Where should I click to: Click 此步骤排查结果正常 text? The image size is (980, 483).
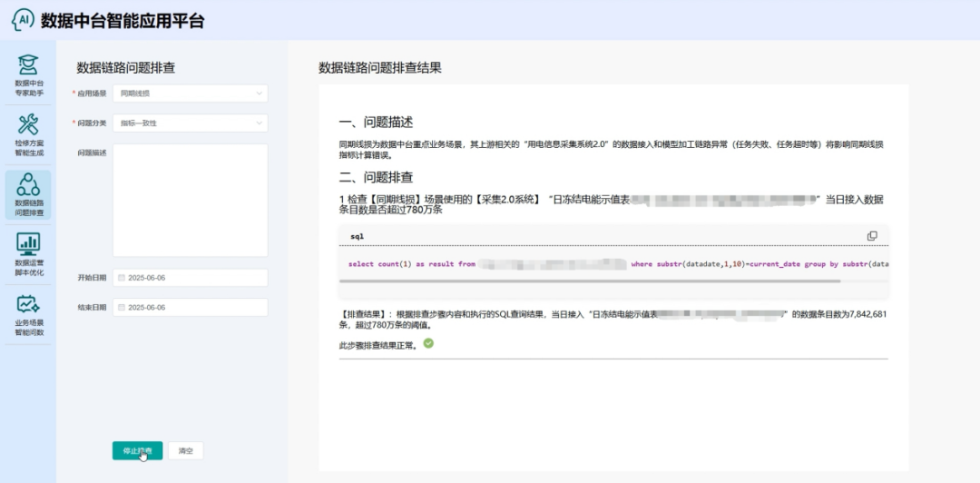(x=378, y=344)
